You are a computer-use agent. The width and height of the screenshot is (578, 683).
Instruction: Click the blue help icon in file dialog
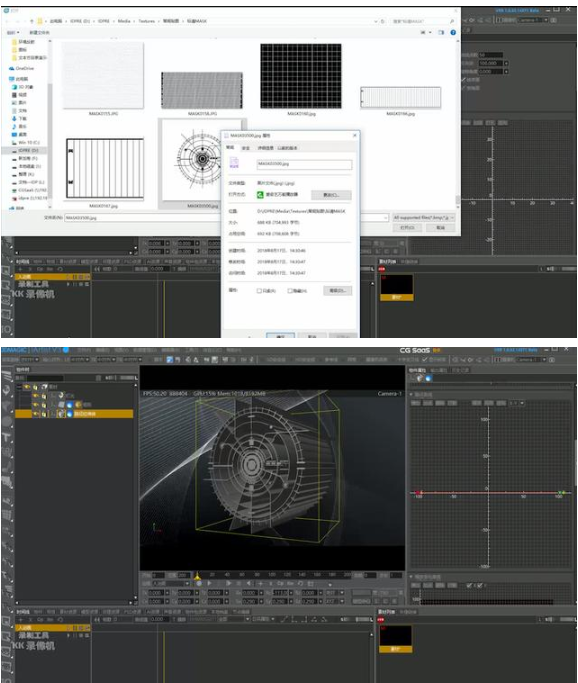pos(453,32)
